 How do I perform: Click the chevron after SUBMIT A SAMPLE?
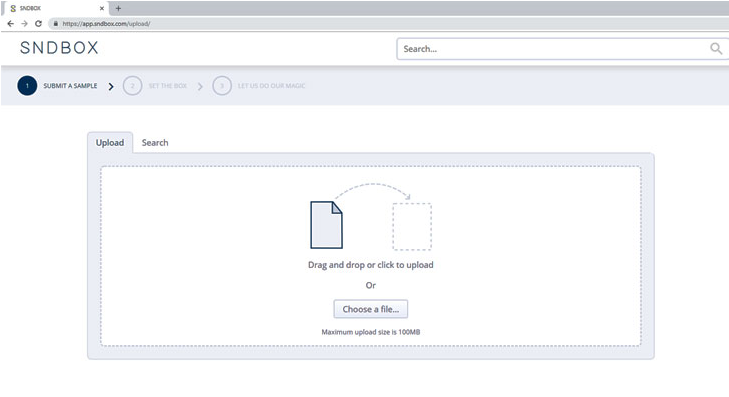[111, 86]
